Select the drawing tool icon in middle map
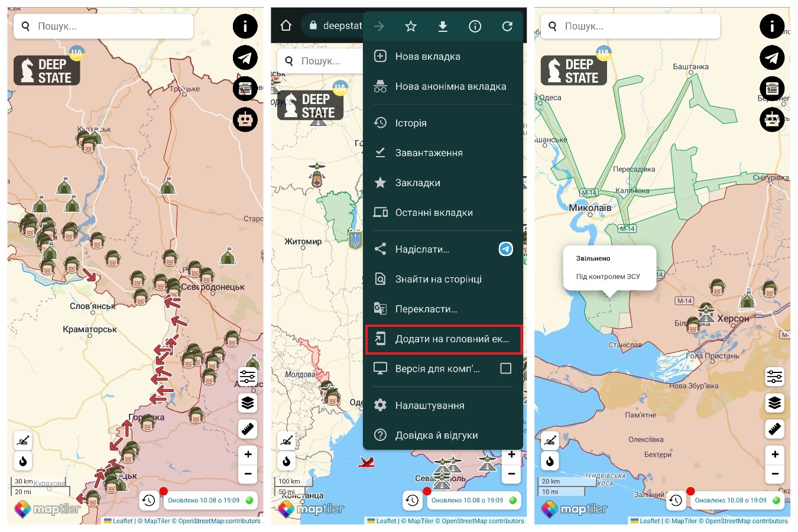The height and width of the screenshot is (532, 798). pyautogui.click(x=287, y=440)
